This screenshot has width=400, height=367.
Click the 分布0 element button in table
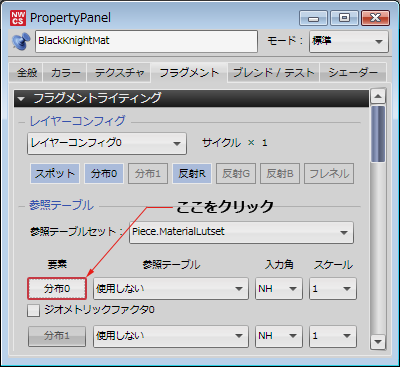coord(57,288)
